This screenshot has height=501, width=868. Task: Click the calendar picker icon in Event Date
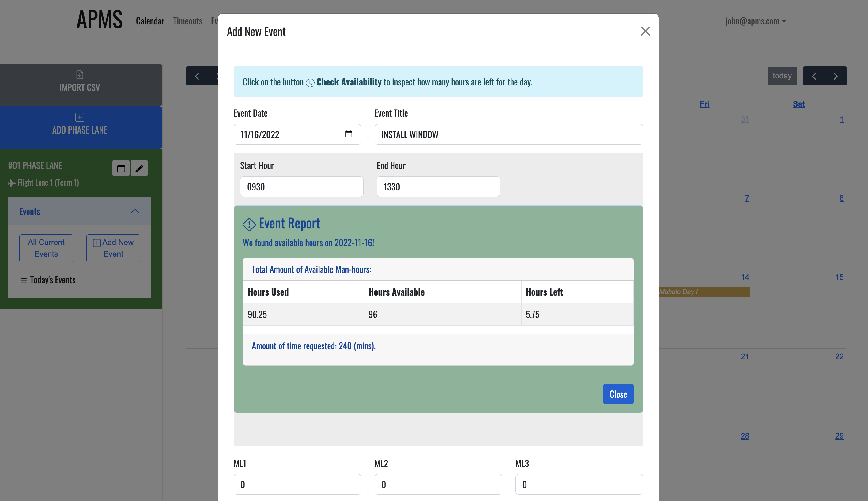click(349, 134)
